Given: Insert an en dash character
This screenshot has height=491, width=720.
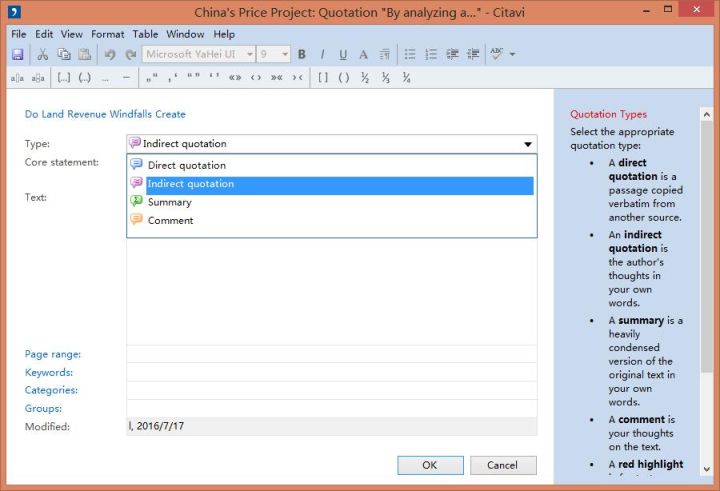Looking at the screenshot, I should pyautogui.click(x=127, y=78).
